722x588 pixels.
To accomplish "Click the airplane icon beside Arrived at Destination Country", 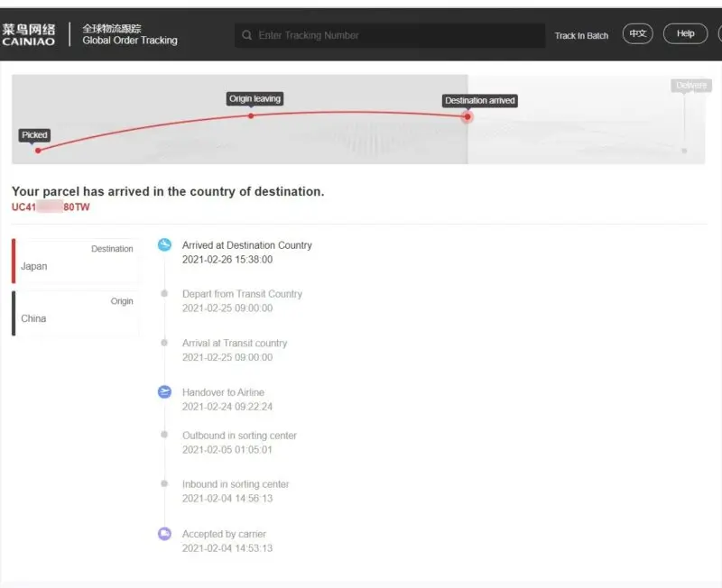I will click(x=164, y=245).
